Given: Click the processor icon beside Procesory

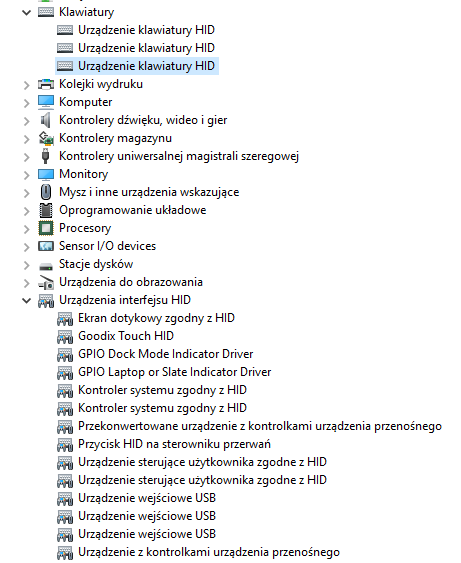Looking at the screenshot, I should (x=46, y=228).
